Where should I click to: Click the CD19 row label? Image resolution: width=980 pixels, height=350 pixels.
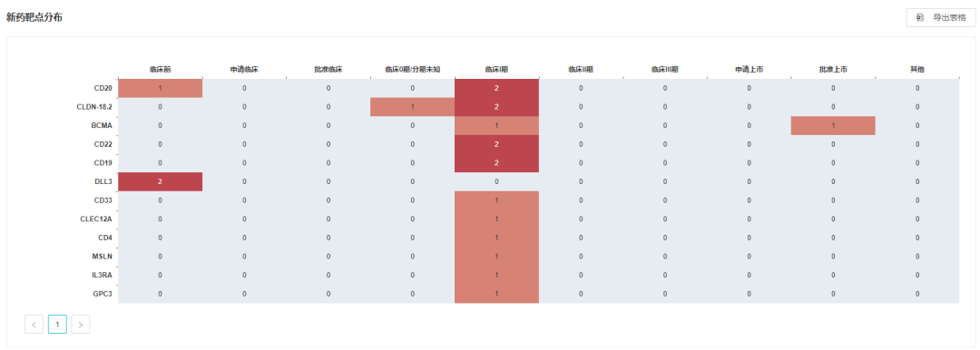(103, 163)
